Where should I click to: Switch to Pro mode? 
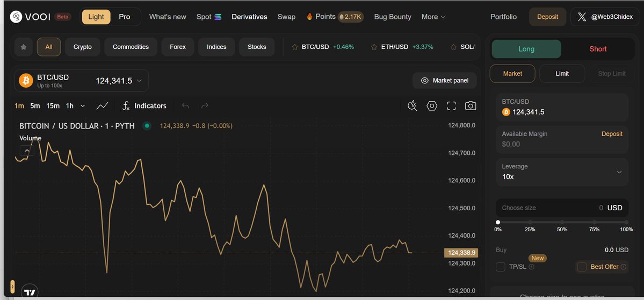tap(125, 17)
